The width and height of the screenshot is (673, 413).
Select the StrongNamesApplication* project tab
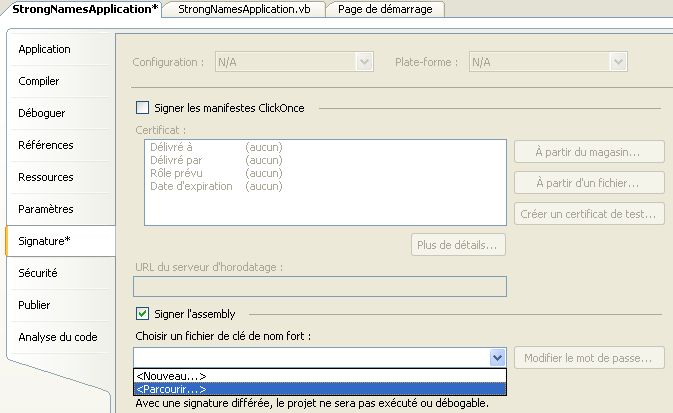[x=85, y=9]
